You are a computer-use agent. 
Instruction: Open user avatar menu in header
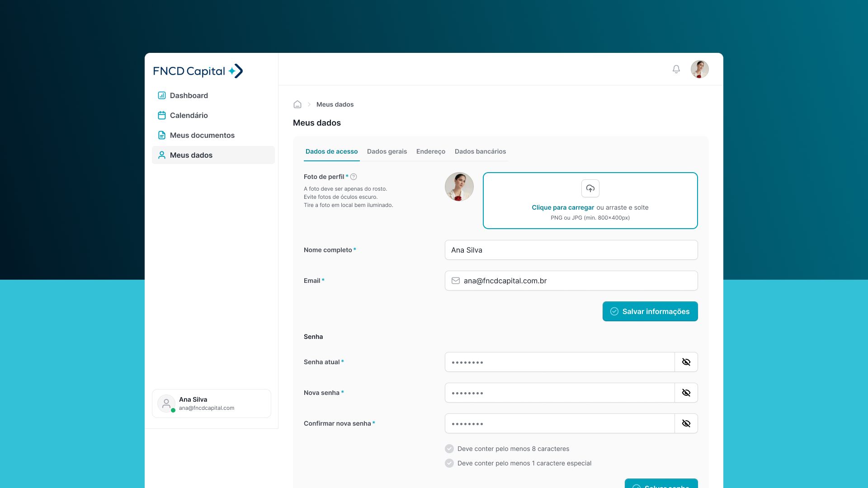pyautogui.click(x=699, y=69)
